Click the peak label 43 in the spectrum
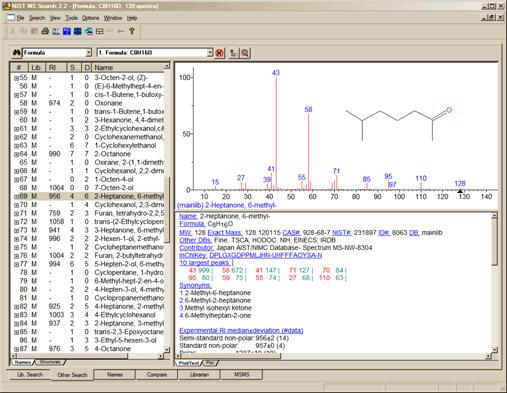The image size is (507, 393). click(x=276, y=73)
